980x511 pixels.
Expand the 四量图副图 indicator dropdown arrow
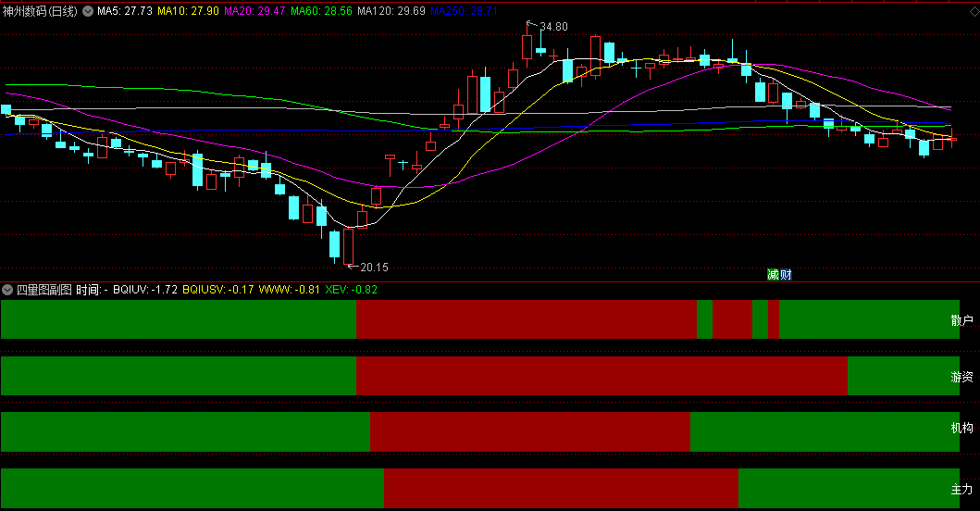pos(7,290)
